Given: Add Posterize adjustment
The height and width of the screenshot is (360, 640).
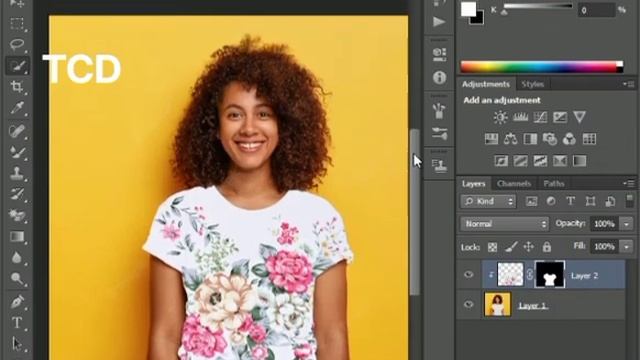Looking at the screenshot, I should click(520, 161).
